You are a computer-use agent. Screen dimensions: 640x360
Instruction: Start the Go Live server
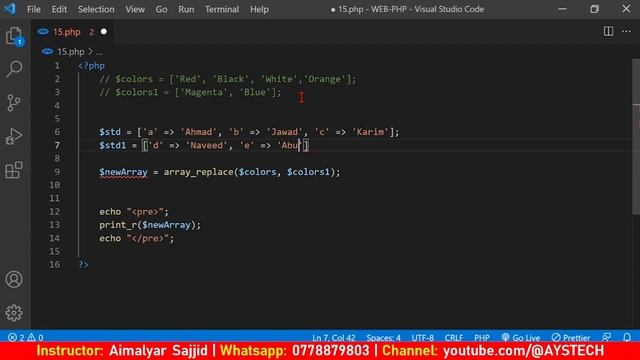pyautogui.click(x=521, y=338)
